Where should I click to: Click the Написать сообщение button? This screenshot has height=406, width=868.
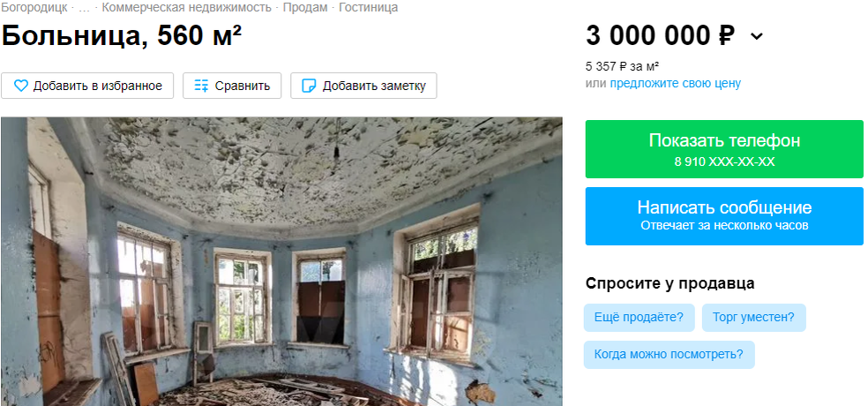coord(724,216)
